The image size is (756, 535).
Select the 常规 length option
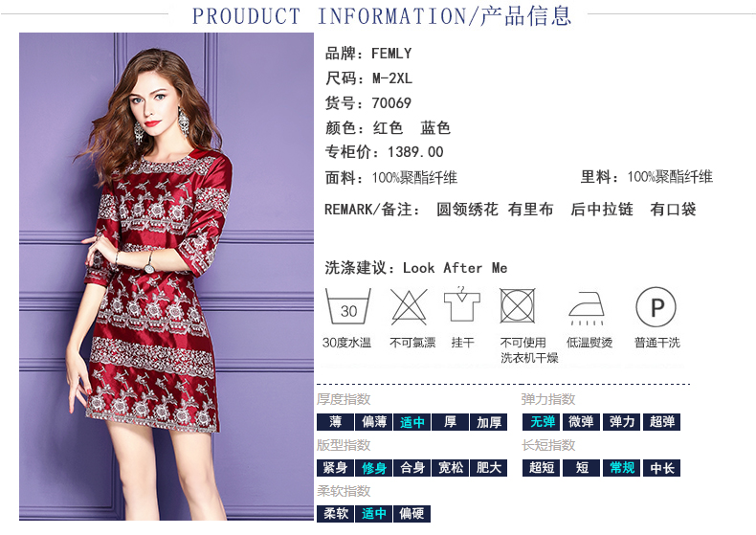coord(622,468)
